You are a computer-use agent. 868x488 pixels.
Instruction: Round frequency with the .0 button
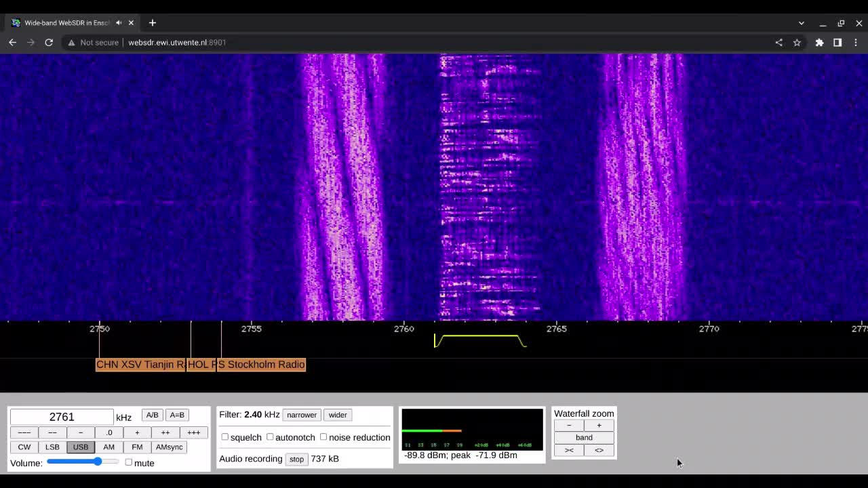[x=108, y=432]
